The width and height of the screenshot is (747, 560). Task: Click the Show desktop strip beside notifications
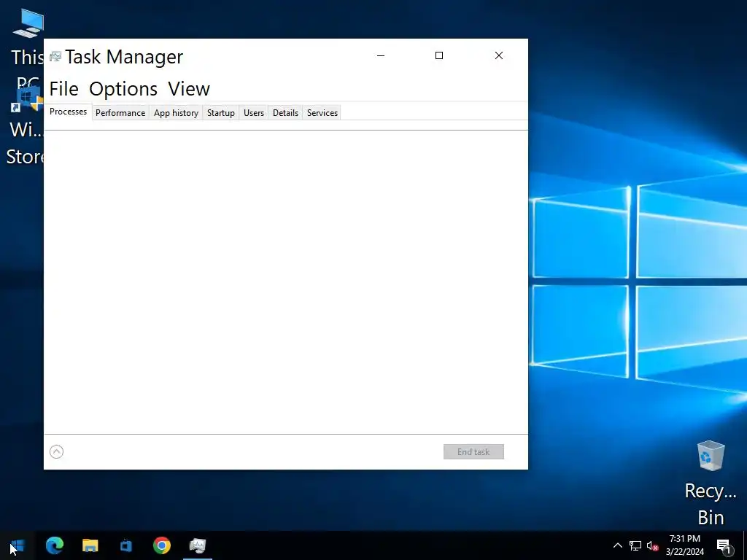745,545
